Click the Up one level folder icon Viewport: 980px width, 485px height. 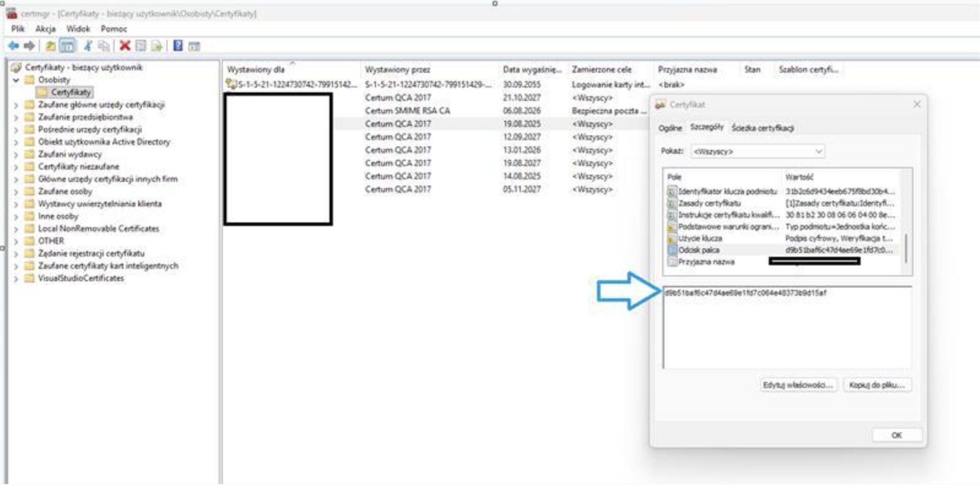click(51, 46)
